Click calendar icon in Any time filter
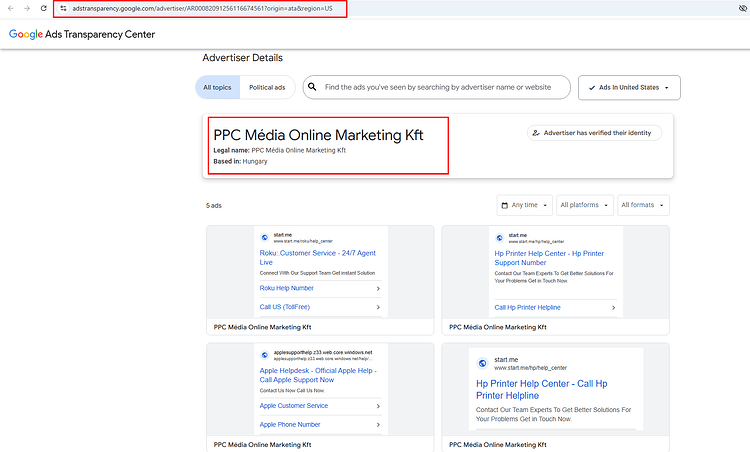 coord(504,205)
